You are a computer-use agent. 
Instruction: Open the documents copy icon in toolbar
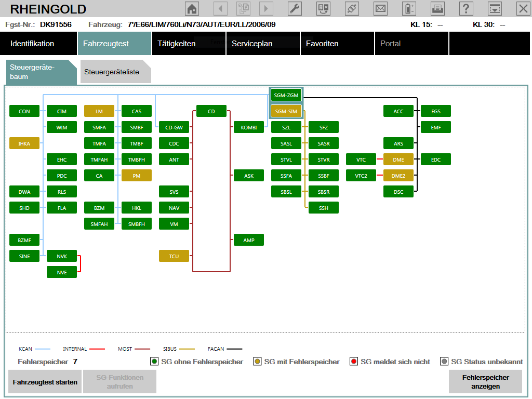243,8
